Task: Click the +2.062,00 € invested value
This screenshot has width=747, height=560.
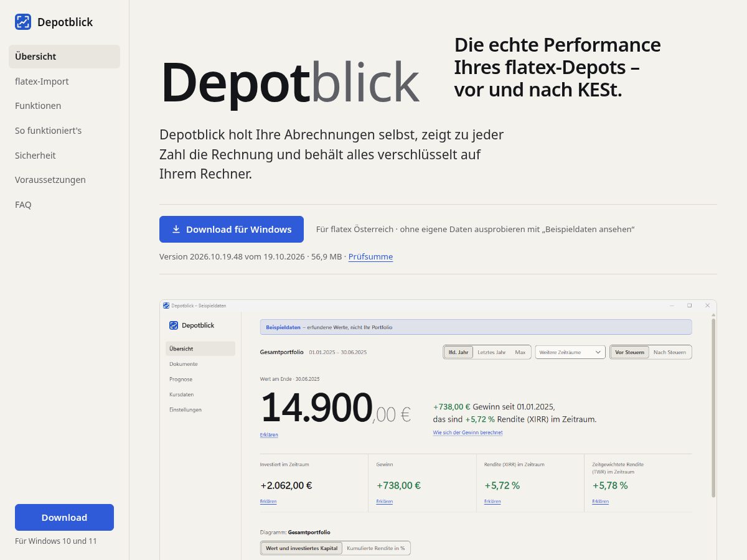Action: pyautogui.click(x=286, y=485)
